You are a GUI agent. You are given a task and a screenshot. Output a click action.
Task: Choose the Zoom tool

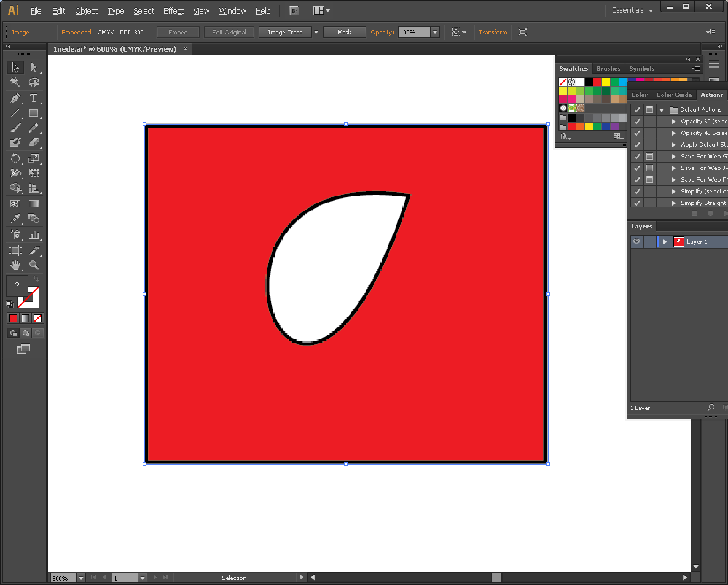(x=34, y=265)
